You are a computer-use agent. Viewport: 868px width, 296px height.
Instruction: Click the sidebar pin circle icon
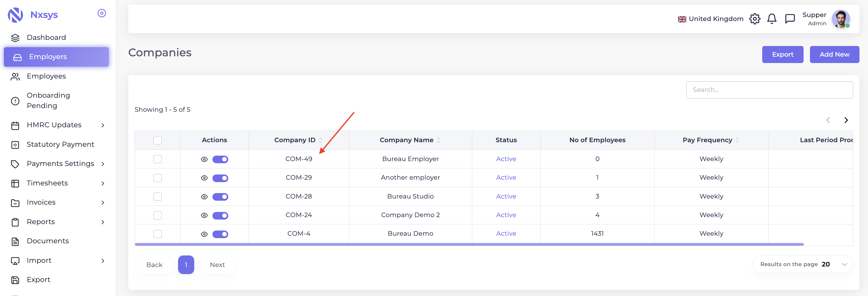click(x=102, y=13)
